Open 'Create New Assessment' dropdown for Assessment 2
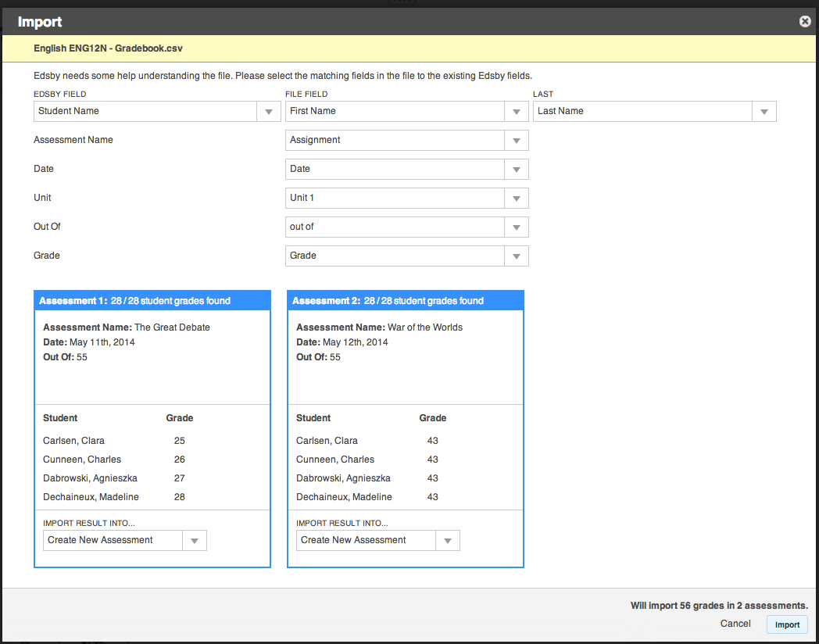The width and height of the screenshot is (819, 644). tap(448, 540)
